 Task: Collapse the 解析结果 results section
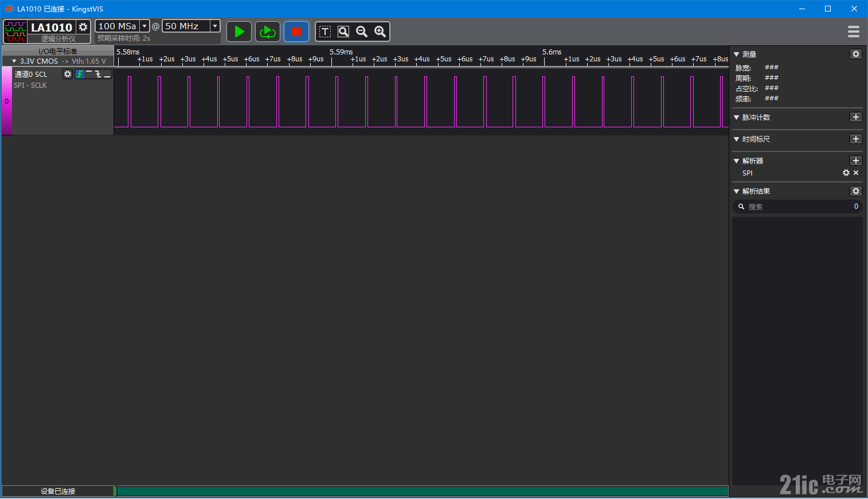tap(737, 191)
